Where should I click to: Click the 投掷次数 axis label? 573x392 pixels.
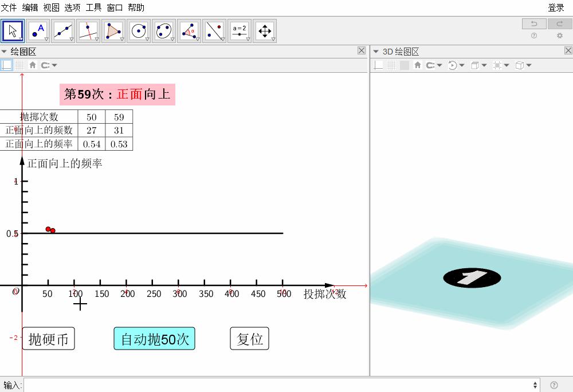point(325,294)
